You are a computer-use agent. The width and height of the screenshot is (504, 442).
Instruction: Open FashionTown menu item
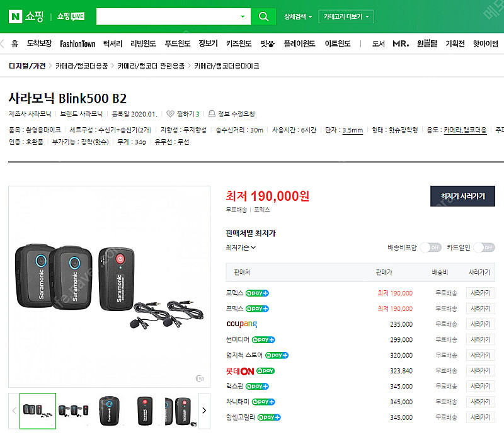pos(77,43)
